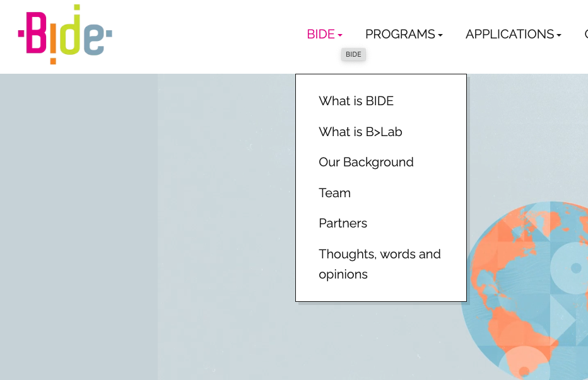Expand the APPLICATIONS dropdown arrow
Viewport: 588px width, 380px height.
pyautogui.click(x=559, y=35)
